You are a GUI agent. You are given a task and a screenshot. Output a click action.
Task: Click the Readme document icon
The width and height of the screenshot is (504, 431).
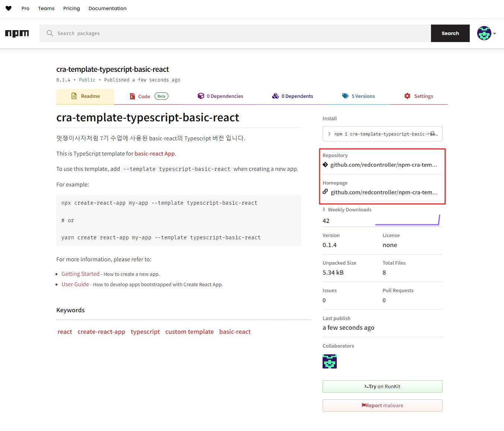(x=74, y=96)
